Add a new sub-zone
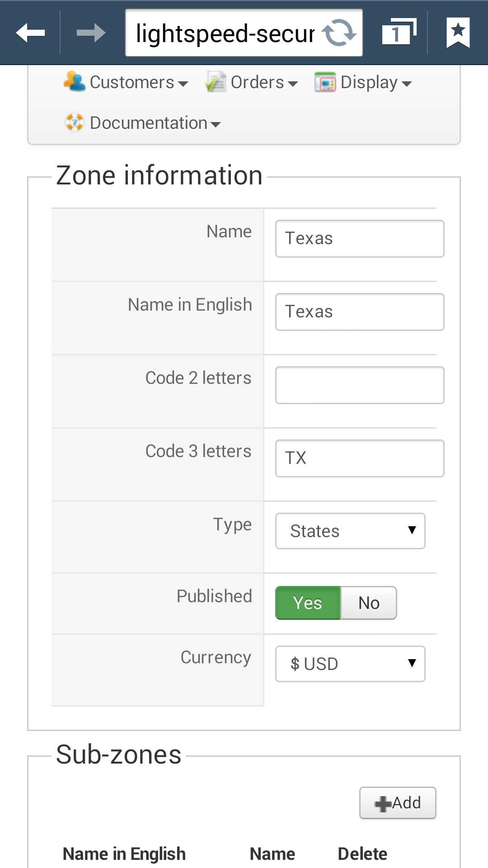Viewport: 488px width, 868px height. coord(398,803)
